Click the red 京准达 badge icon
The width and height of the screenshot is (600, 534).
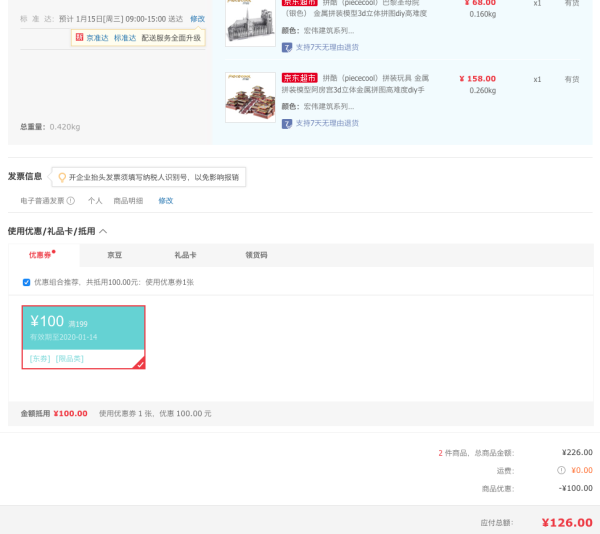click(x=79, y=37)
